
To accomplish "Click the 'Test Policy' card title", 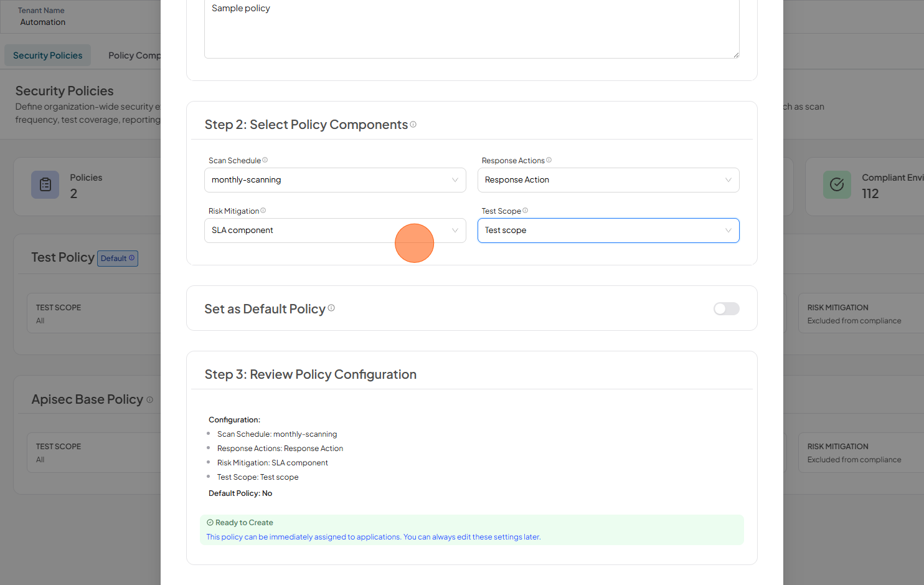I will point(63,257).
